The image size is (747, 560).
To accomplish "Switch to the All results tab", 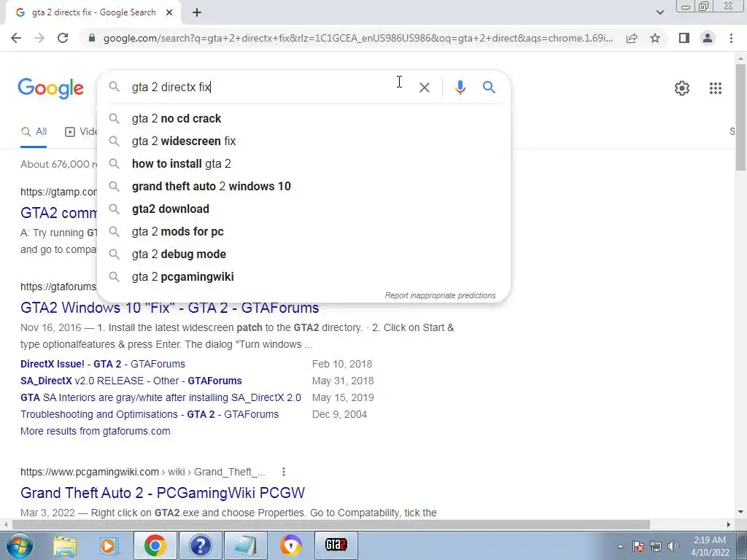I will [x=34, y=132].
